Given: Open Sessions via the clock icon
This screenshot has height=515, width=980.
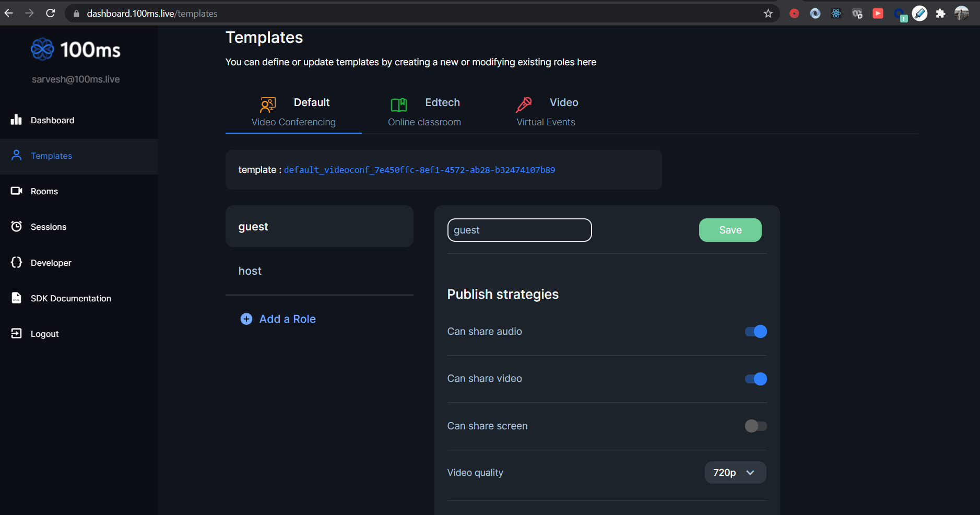Looking at the screenshot, I should 16,227.
